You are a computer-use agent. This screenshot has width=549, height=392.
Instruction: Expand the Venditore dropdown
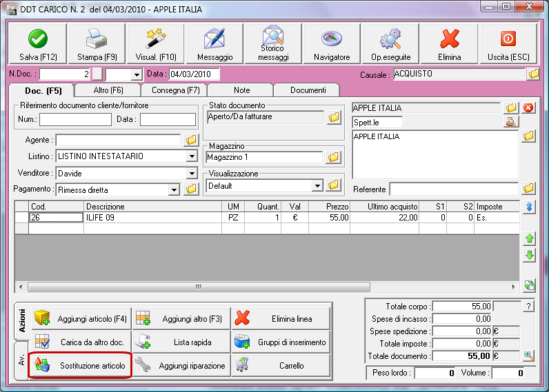tap(192, 173)
